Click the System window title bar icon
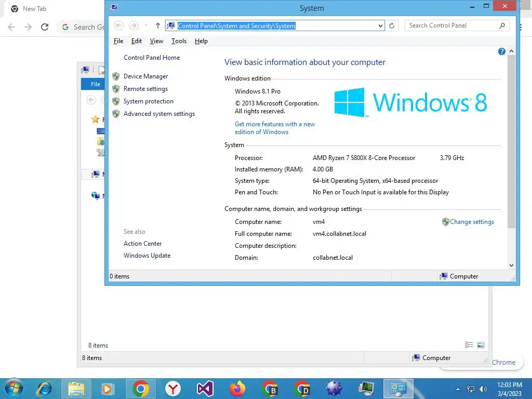This screenshot has height=399, width=532. click(114, 7)
